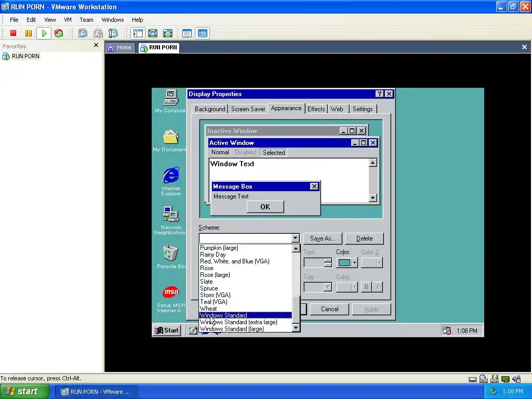Select the Slate scheme entry
Viewport: 532px width, 399px height.
pyautogui.click(x=206, y=282)
